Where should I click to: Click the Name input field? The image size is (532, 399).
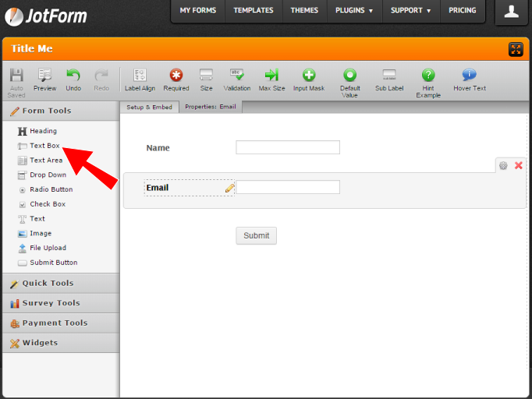coord(288,147)
